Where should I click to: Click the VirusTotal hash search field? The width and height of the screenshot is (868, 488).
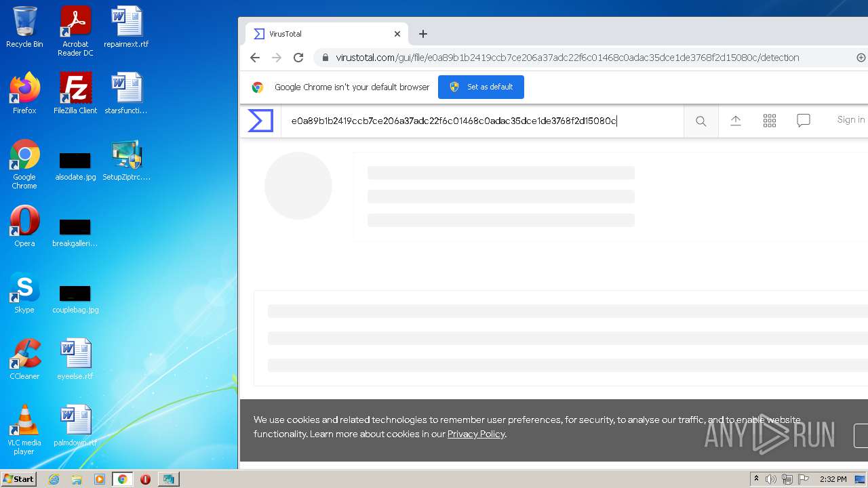coord(481,121)
